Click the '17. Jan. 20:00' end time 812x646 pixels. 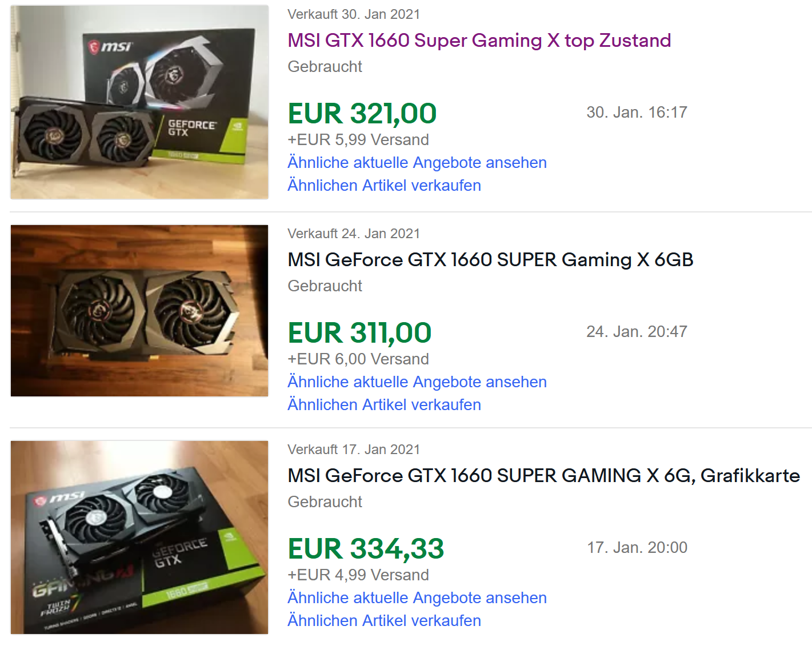pyautogui.click(x=637, y=548)
